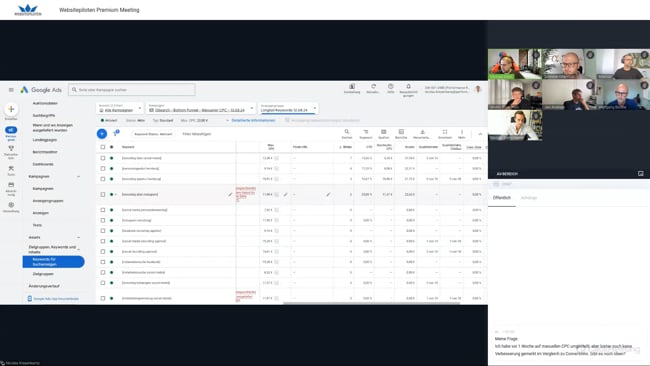
Task: Open the Tools icon in the left rail
Action: pos(11,170)
